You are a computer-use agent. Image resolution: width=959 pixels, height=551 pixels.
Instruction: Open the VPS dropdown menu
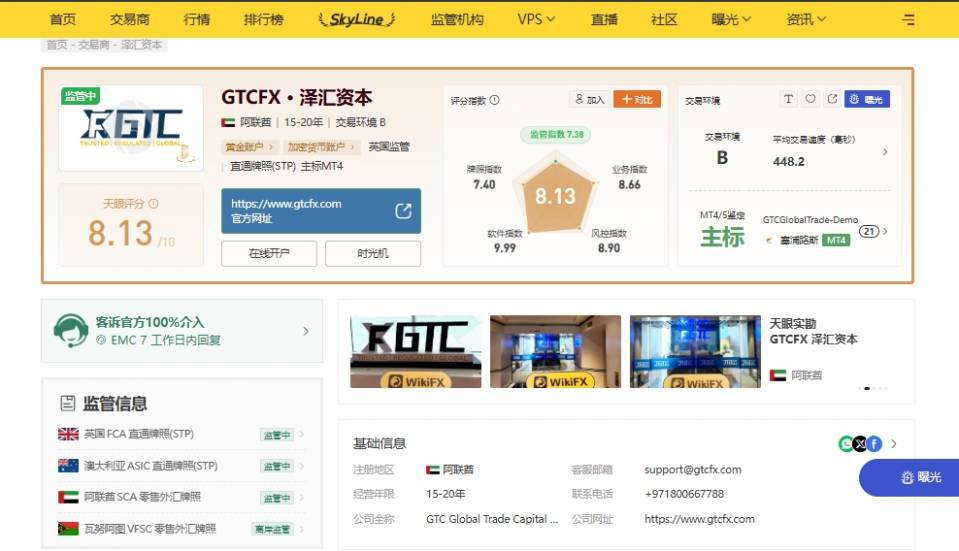pyautogui.click(x=536, y=20)
